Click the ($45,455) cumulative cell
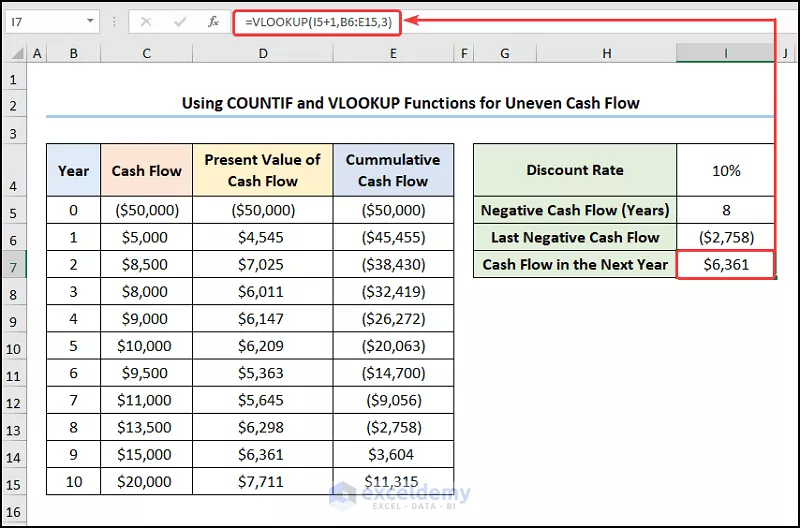800x528 pixels. (x=393, y=237)
